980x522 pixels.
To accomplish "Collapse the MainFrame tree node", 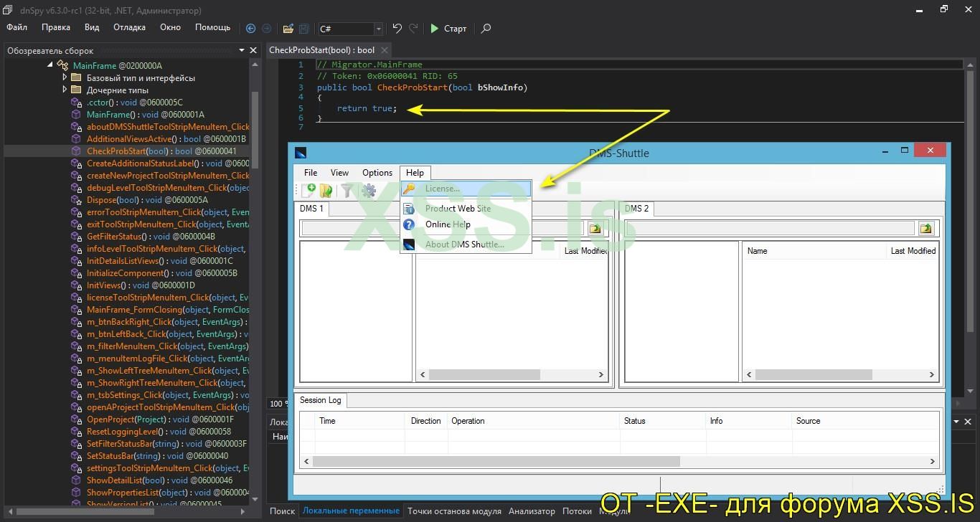I will 50,65.
